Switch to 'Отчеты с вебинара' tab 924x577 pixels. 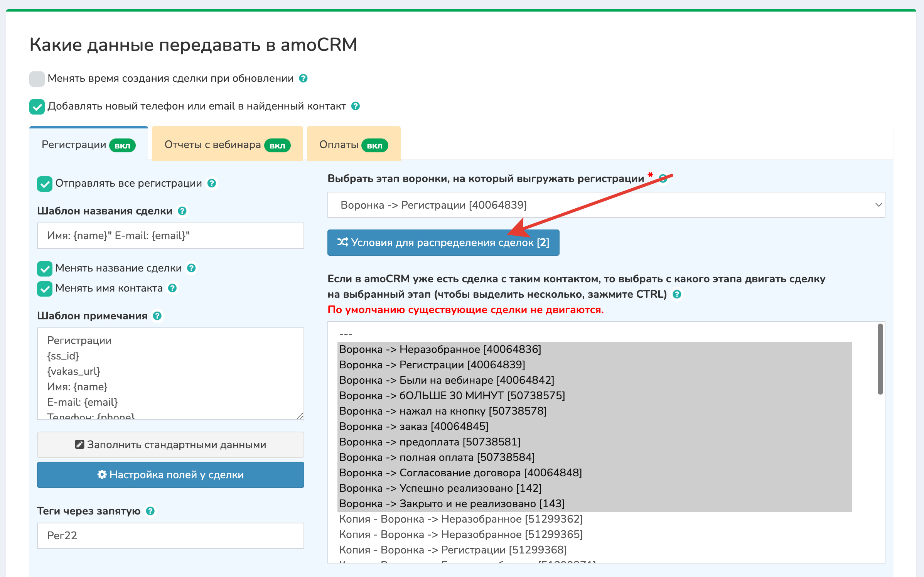click(227, 145)
